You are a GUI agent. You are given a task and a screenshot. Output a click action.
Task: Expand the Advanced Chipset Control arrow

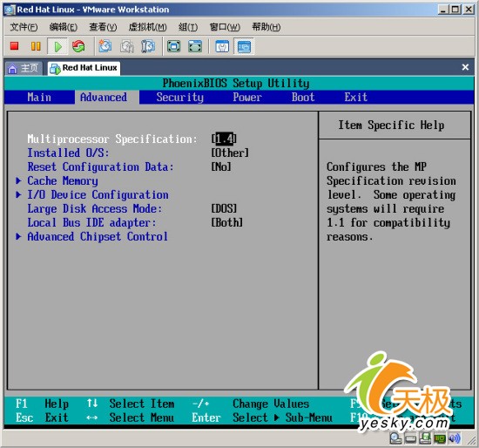[x=18, y=236]
